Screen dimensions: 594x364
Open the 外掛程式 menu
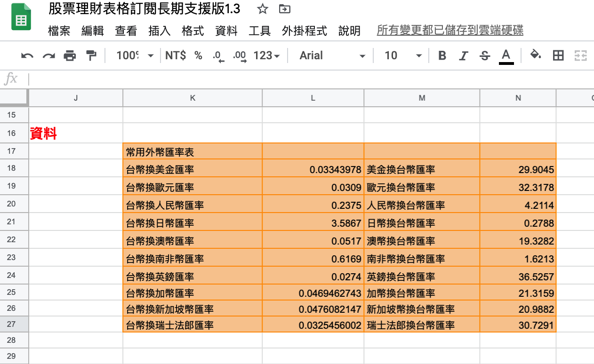(x=305, y=31)
